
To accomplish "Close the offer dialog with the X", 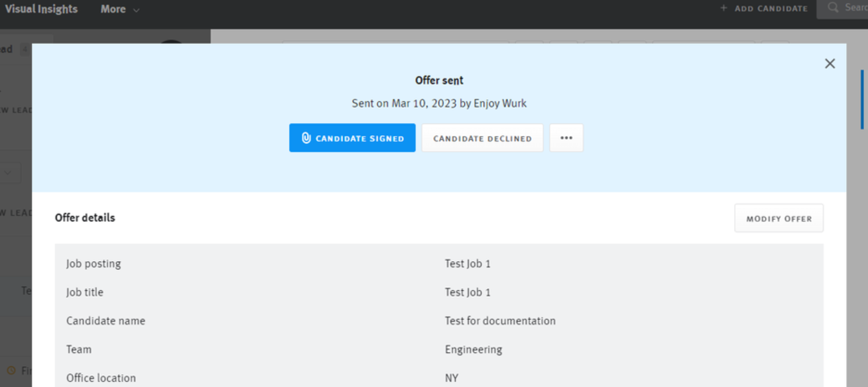I will coord(829,64).
